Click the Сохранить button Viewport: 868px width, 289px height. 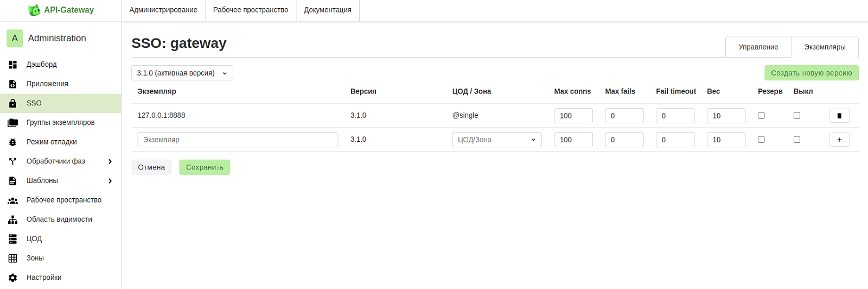(x=205, y=167)
